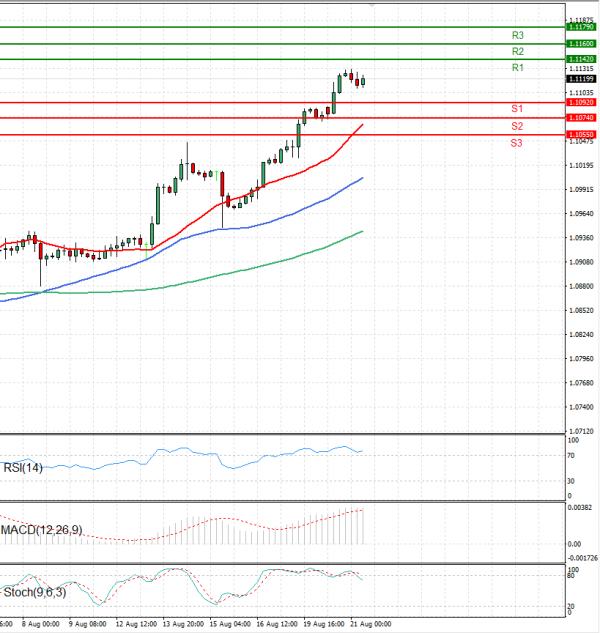Click the 1.11035 price axis value
Viewport: 600px width, 633px height.
581,93
